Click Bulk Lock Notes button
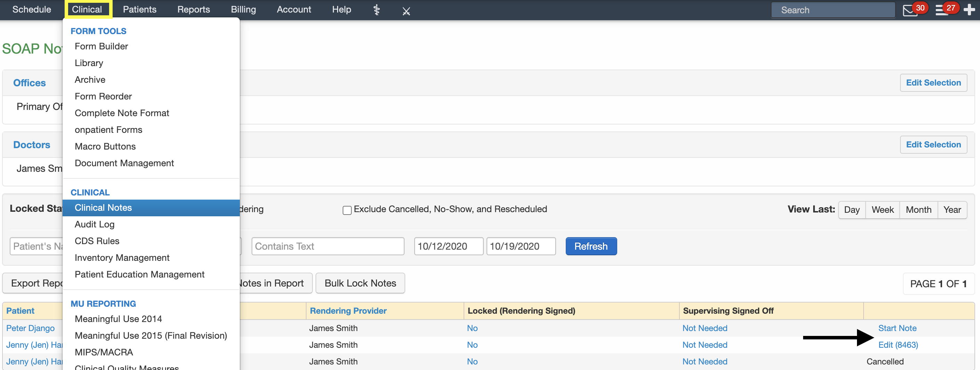This screenshot has width=980, height=370. pyautogui.click(x=360, y=283)
